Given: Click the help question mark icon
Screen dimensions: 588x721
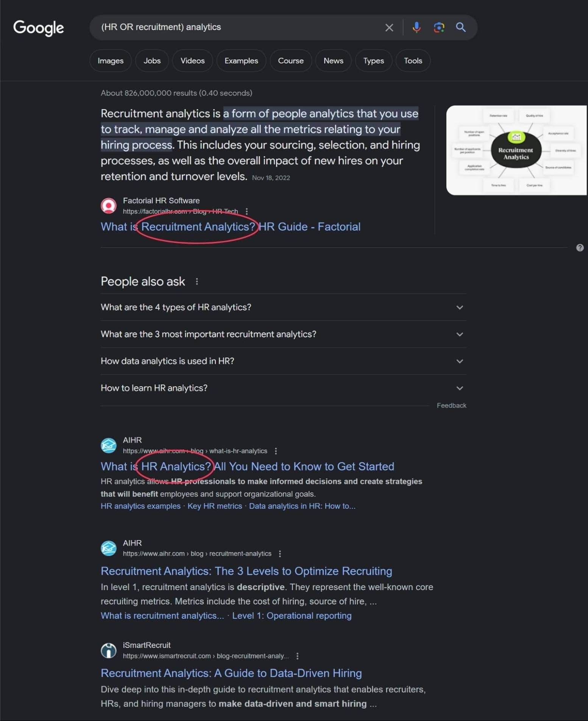Looking at the screenshot, I should [x=580, y=248].
